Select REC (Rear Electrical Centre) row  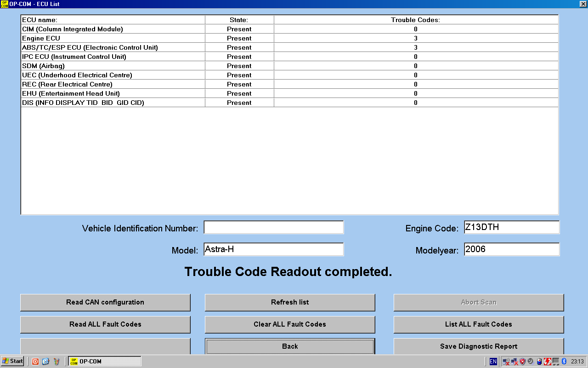290,84
